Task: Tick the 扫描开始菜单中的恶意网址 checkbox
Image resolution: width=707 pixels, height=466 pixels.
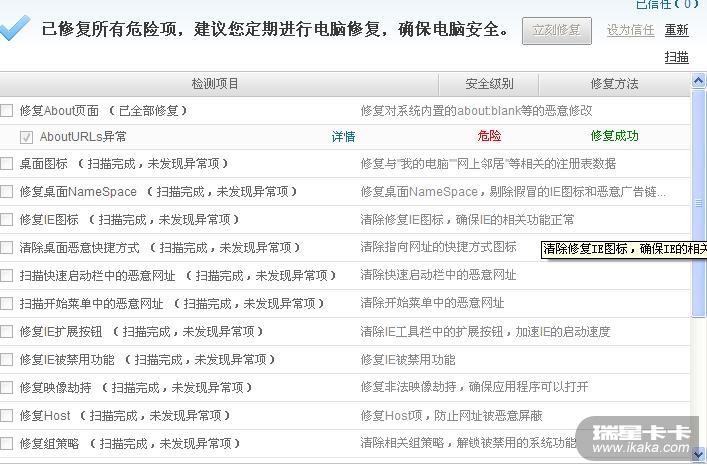Action: coord(6,303)
